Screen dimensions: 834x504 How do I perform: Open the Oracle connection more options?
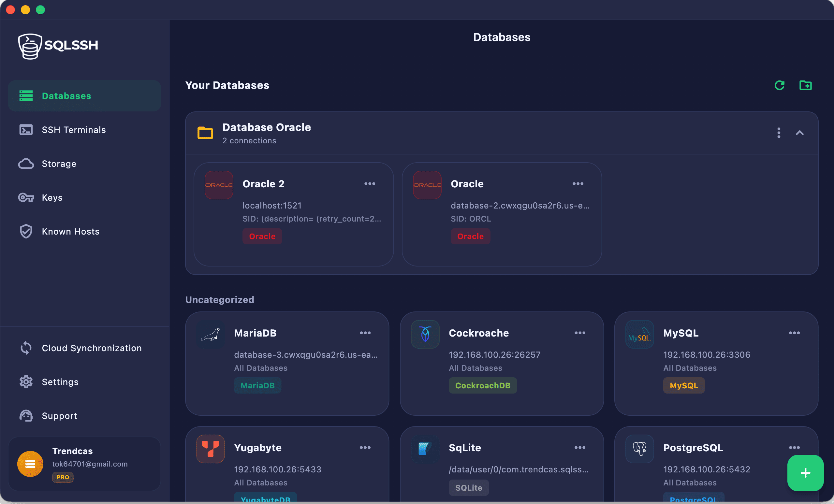(x=578, y=184)
